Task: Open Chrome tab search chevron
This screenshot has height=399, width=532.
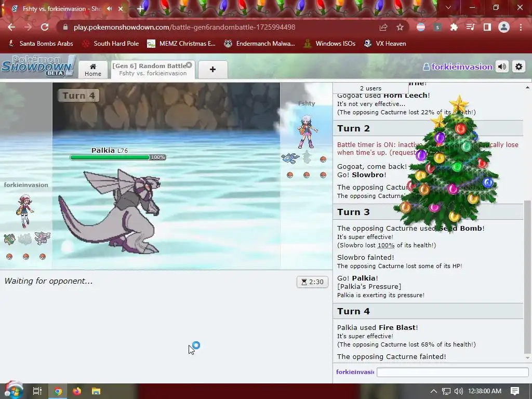Action: click(448, 7)
